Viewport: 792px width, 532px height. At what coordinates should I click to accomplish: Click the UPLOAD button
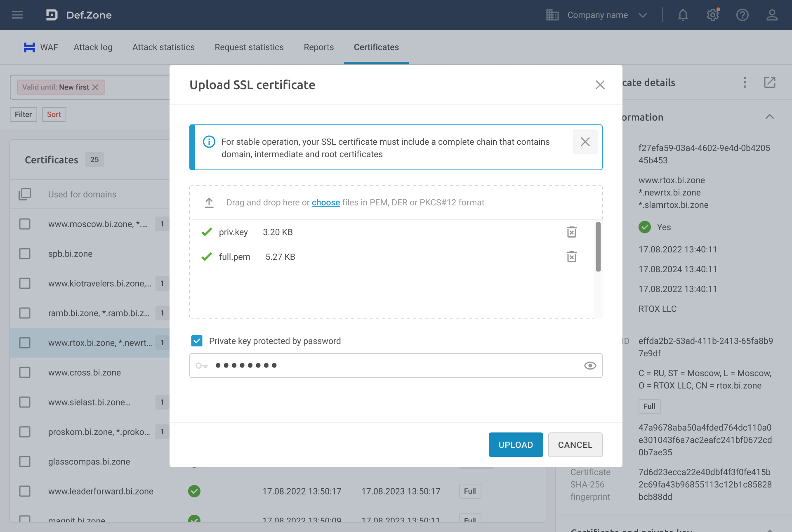[x=516, y=445]
